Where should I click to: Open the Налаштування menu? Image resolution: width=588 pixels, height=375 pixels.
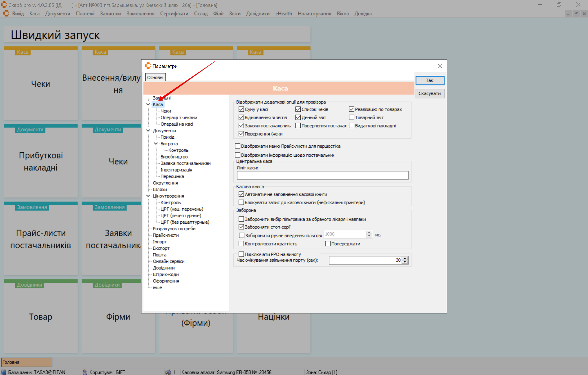314,14
